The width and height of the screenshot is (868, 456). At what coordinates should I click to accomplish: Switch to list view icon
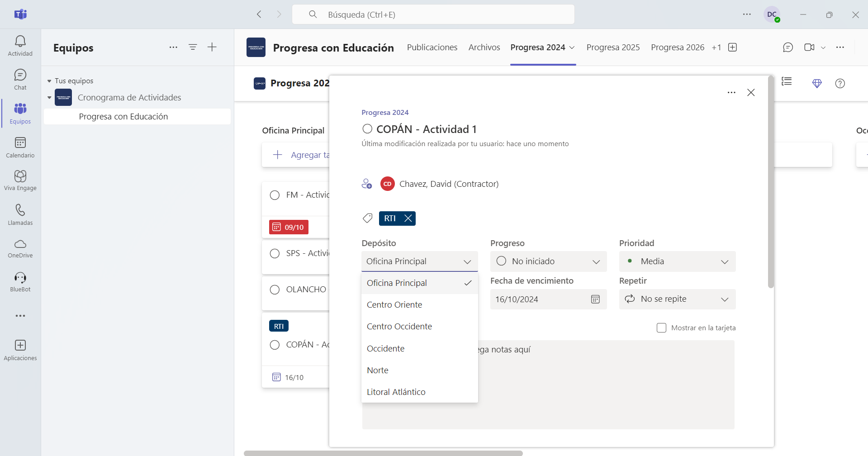pos(787,81)
